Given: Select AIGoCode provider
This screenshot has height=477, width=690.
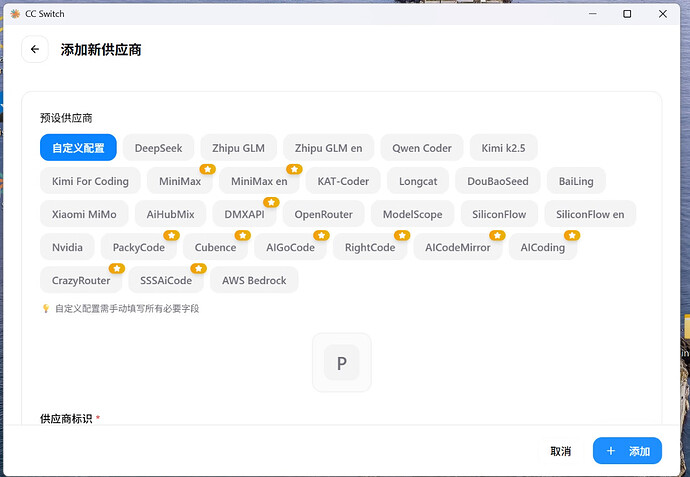Looking at the screenshot, I should point(290,247).
